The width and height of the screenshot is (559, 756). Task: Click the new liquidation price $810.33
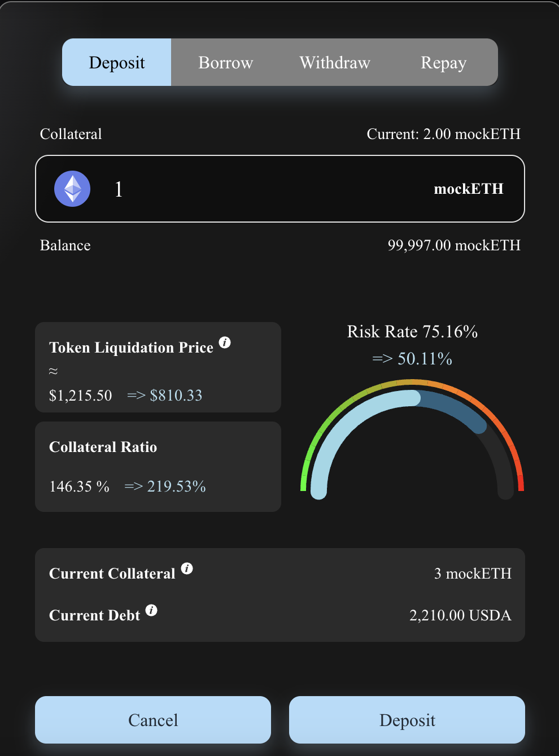pyautogui.click(x=176, y=396)
